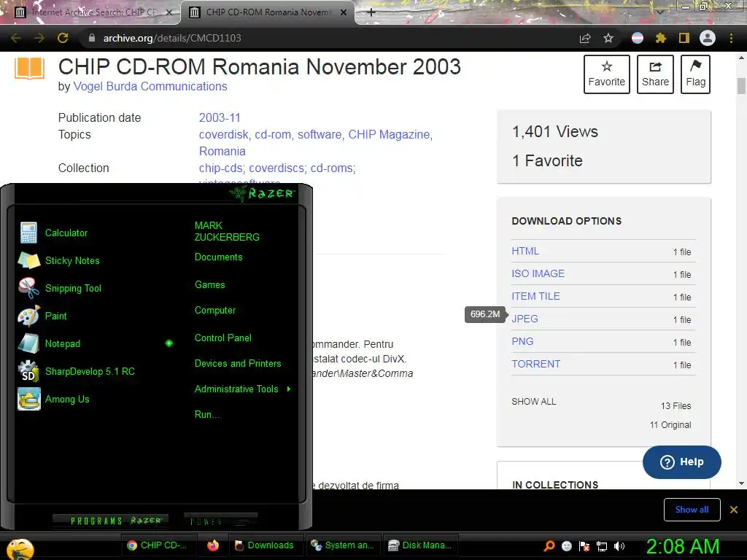Open the chip-cds collection link
747x560 pixels.
click(x=220, y=168)
